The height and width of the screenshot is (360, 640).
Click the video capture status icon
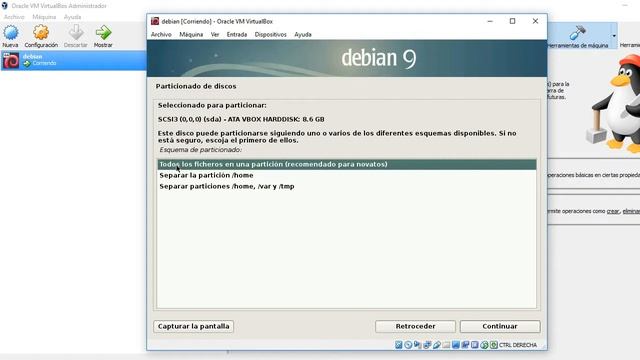465,345
